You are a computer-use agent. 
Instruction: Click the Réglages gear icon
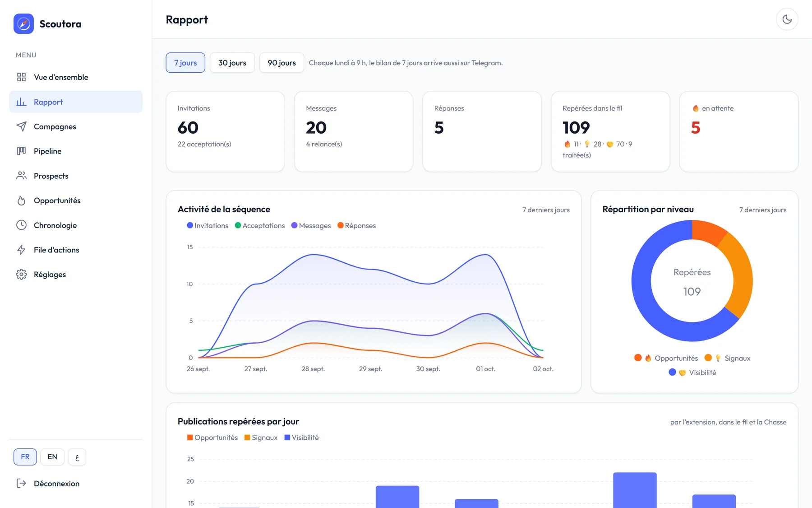point(21,275)
